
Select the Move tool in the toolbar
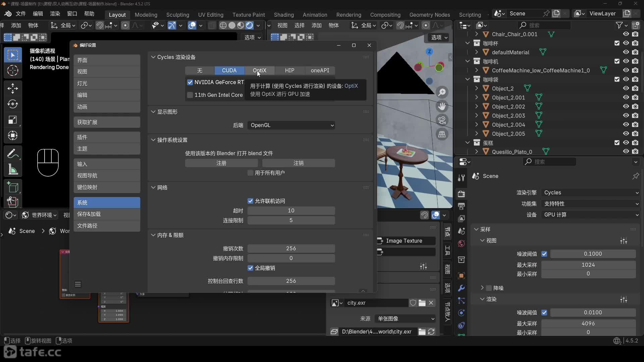click(x=13, y=88)
